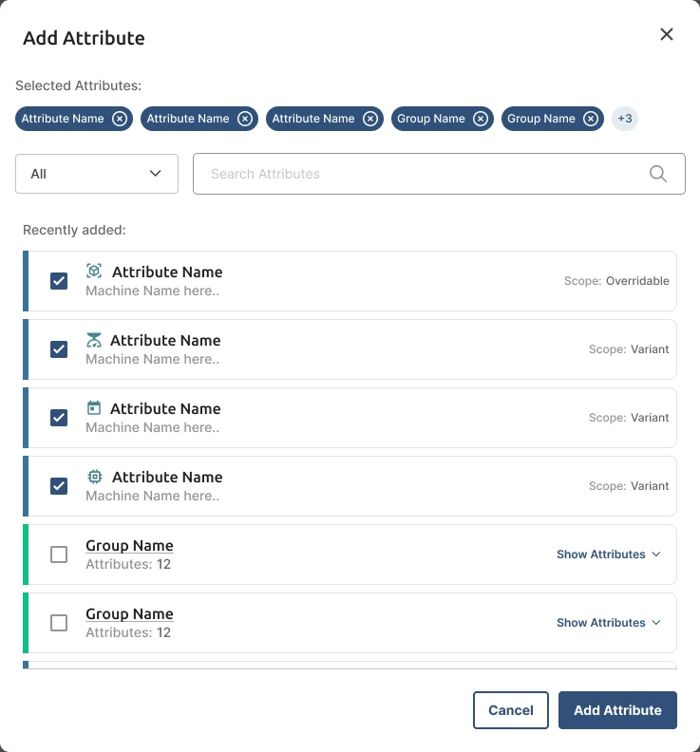Click the 'Recently added:' label

(x=74, y=230)
